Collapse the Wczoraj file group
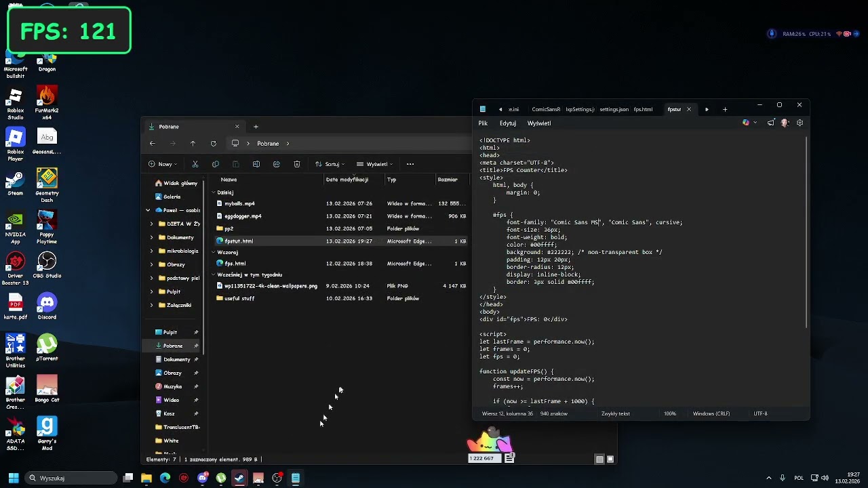This screenshot has height=488, width=868. pos(213,252)
